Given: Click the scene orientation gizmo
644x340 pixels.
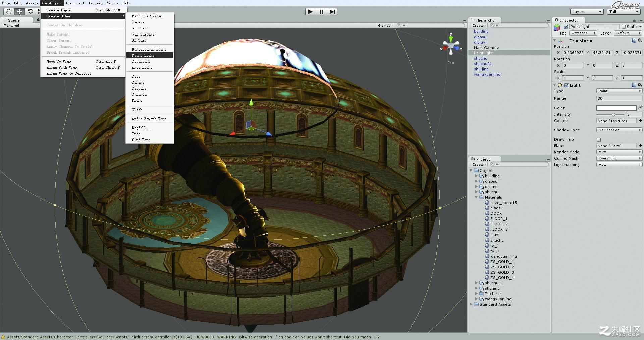Looking at the screenshot, I should tap(451, 46).
